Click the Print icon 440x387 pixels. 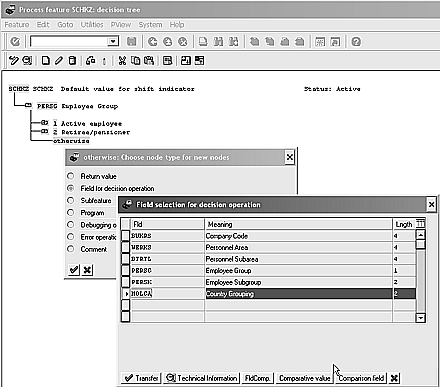[x=203, y=42]
